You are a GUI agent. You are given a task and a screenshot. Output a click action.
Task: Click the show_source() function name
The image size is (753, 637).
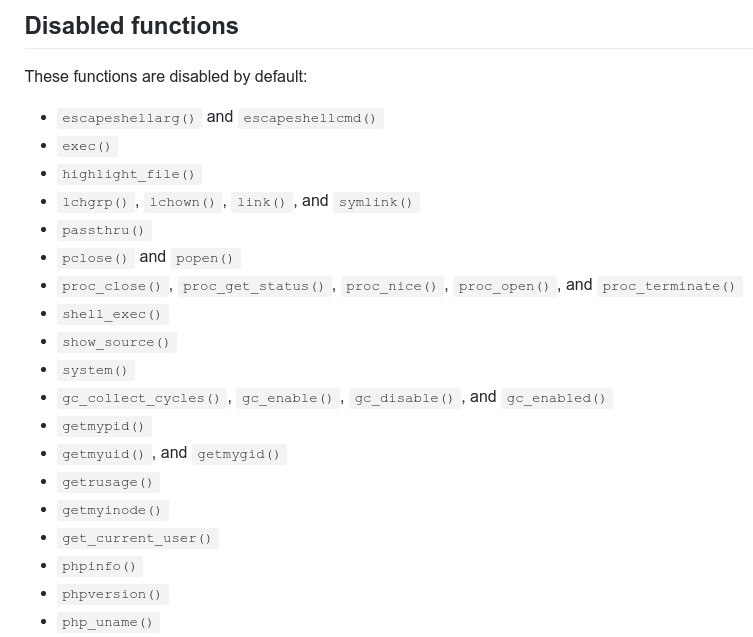(x=116, y=342)
